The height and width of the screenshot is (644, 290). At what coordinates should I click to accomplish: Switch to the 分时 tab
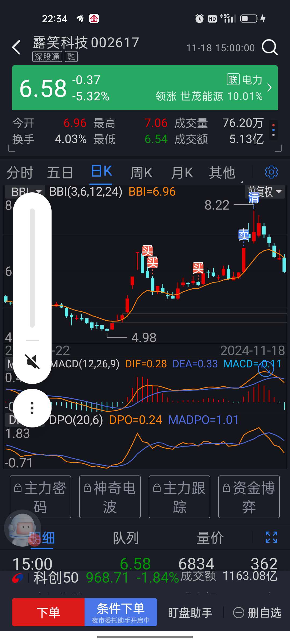20,172
